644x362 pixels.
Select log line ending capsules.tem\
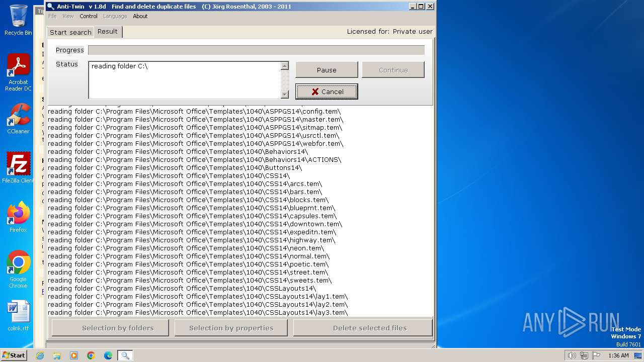[x=192, y=216]
